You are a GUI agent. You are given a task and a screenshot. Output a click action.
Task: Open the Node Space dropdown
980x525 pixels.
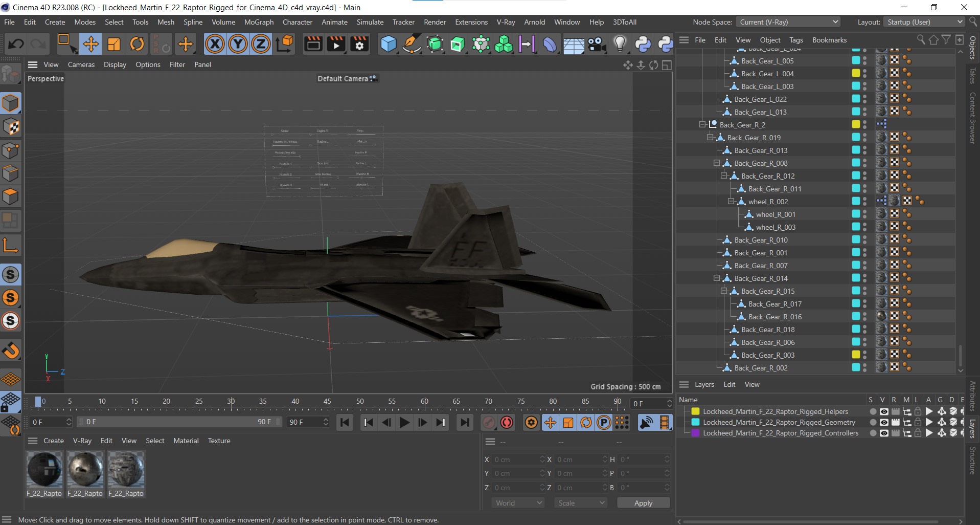coord(788,22)
